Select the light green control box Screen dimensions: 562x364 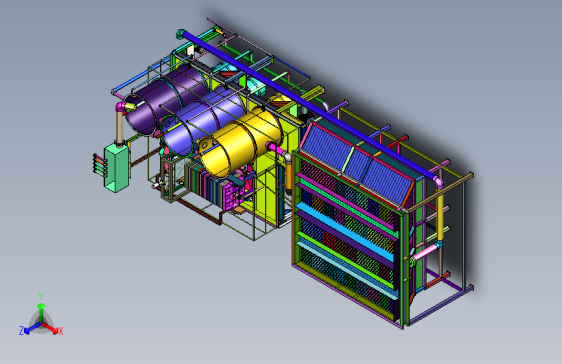pos(117,168)
